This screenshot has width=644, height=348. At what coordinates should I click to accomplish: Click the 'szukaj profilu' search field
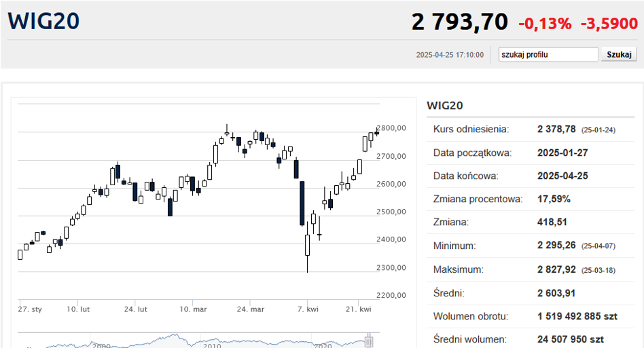point(548,54)
